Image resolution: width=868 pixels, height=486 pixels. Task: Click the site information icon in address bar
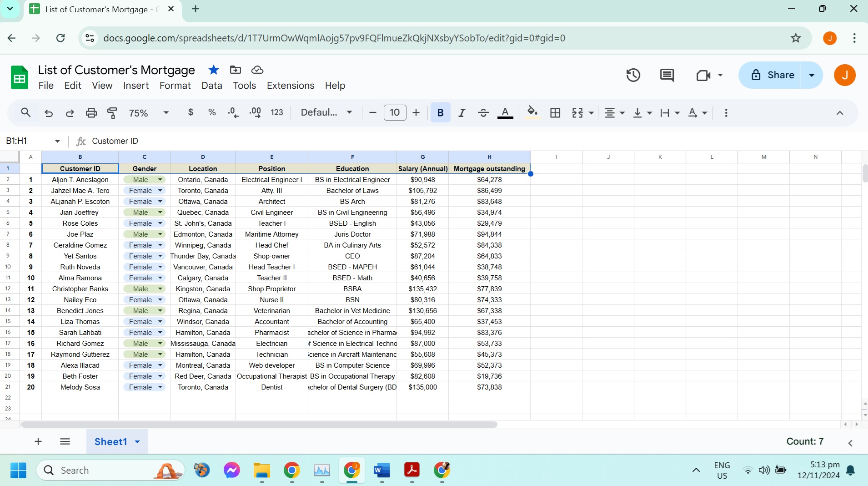point(90,38)
